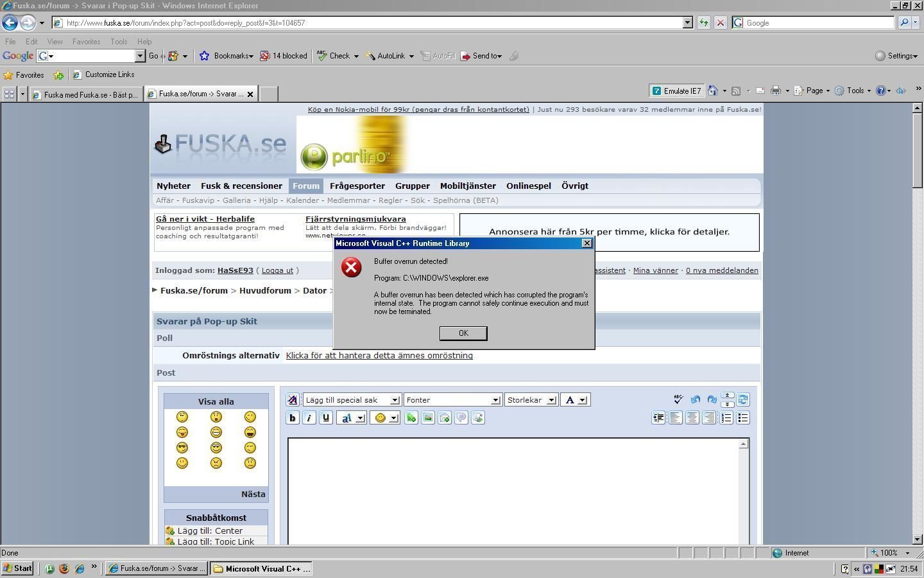Image resolution: width=924 pixels, height=578 pixels.
Task: Open the Nyheter site navigation item
Action: pos(173,186)
